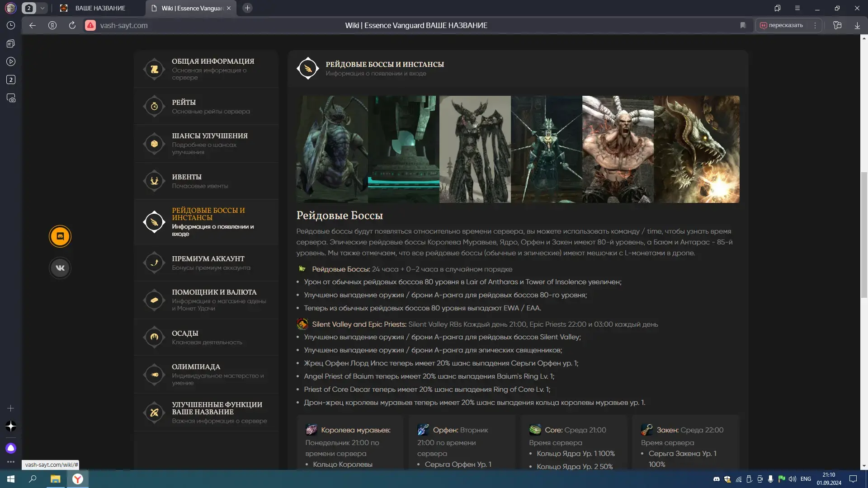868x488 pixels.
Task: Click the ШАНСЫ УЛУЧШЕНИЯ dice icon
Action: coord(154,144)
